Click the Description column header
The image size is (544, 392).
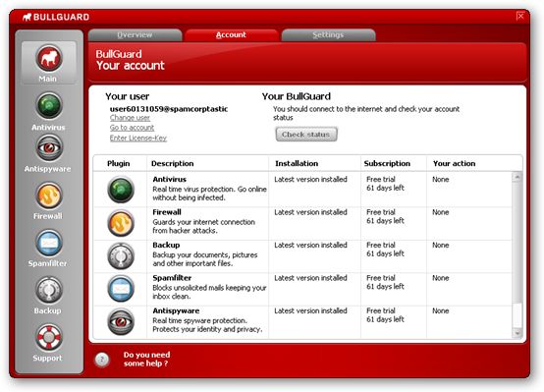173,163
